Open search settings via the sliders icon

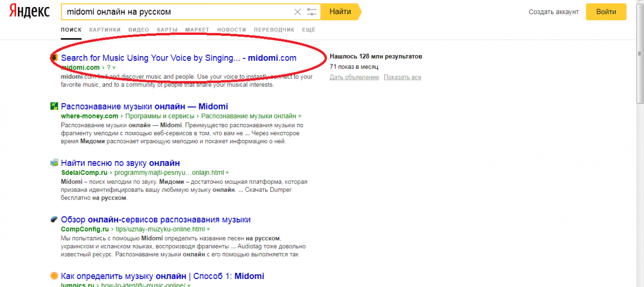click(312, 12)
